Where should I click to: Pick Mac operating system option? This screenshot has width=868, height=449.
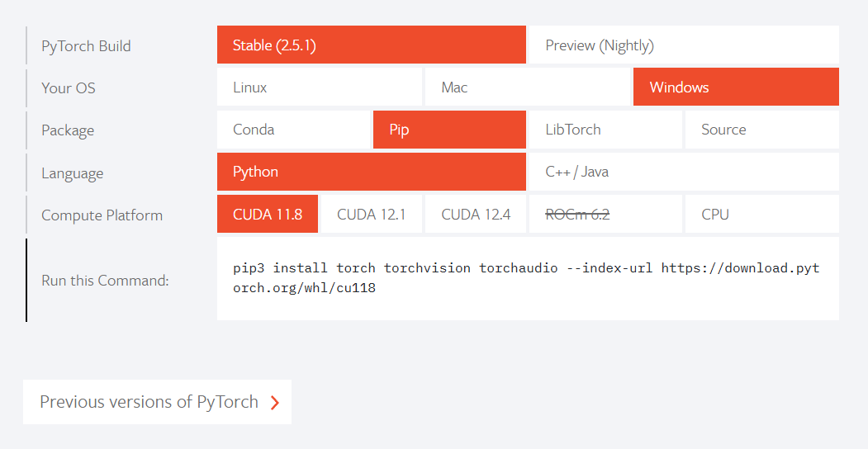click(527, 87)
